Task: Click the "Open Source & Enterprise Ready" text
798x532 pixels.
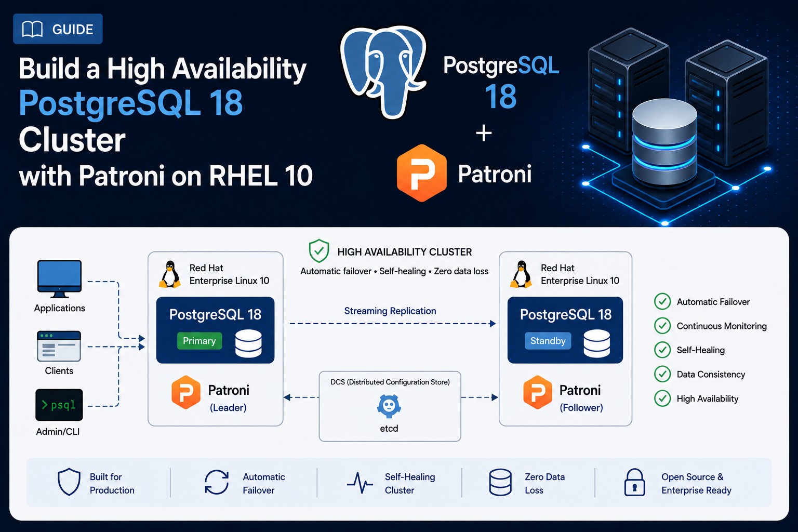Action: (x=696, y=483)
